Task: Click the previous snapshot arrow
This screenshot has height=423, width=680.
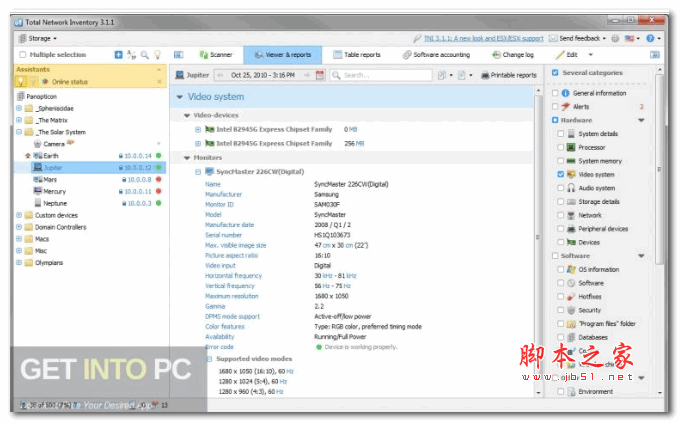Action: click(x=220, y=75)
